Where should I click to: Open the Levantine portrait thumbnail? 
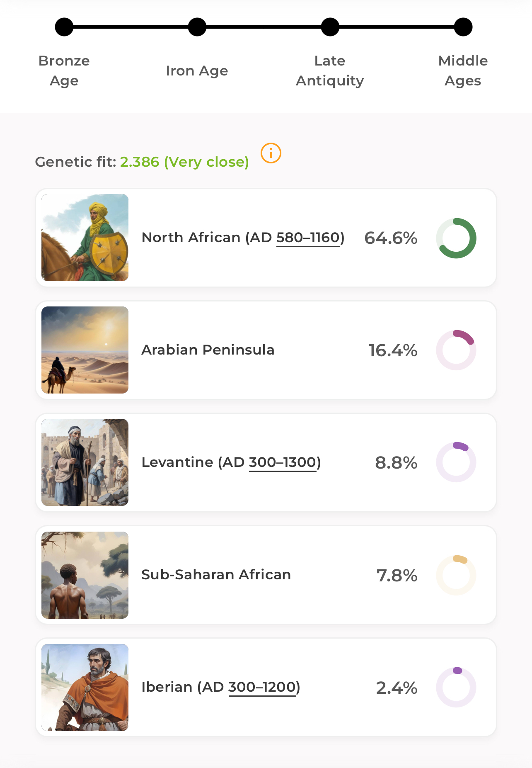(x=85, y=462)
